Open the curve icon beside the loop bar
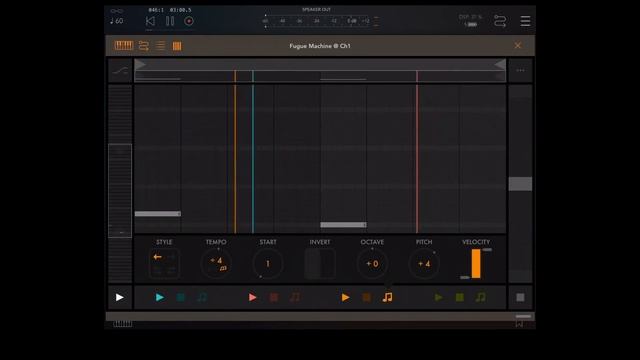Viewport: 640px width, 360px height. pos(120,71)
